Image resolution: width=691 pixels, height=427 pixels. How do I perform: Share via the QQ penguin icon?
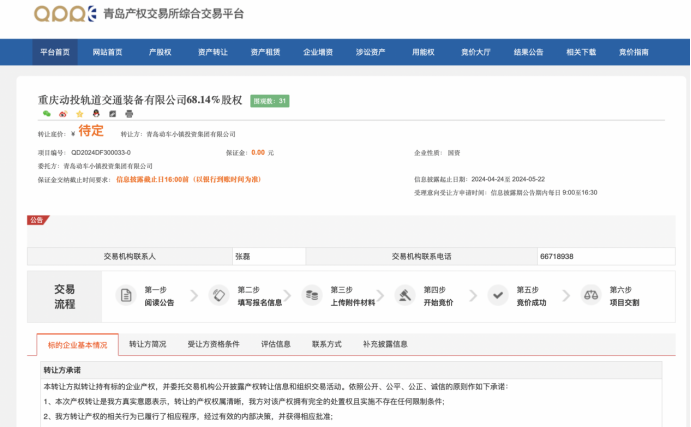tap(96, 114)
